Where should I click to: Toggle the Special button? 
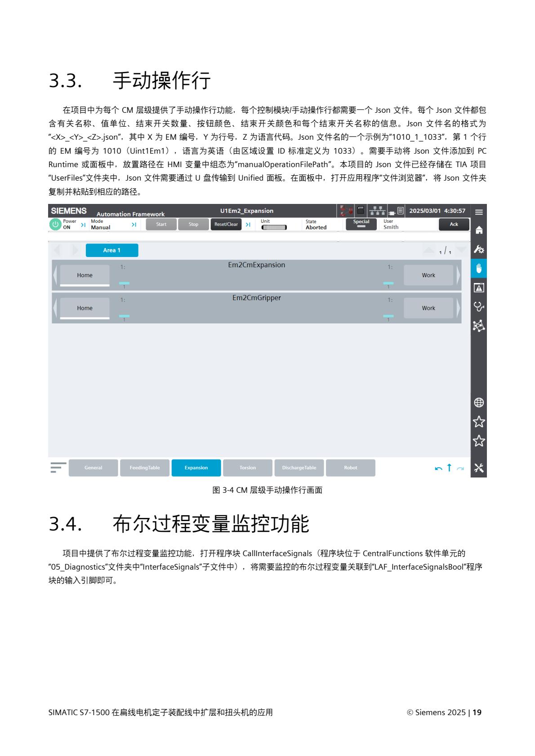click(x=361, y=224)
